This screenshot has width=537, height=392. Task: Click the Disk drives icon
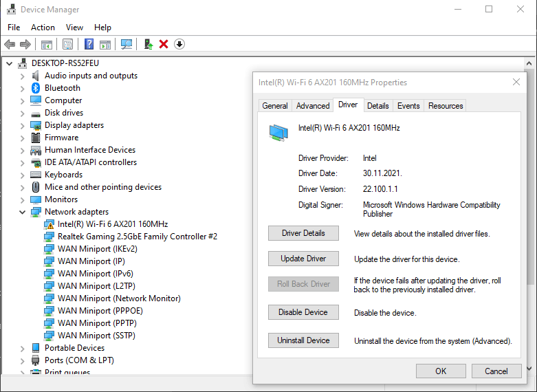36,113
